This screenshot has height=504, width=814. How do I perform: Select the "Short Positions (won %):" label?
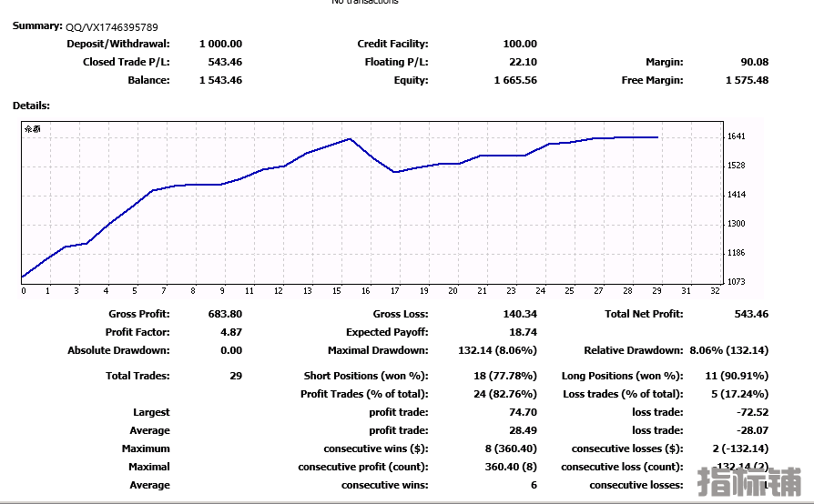(x=366, y=376)
